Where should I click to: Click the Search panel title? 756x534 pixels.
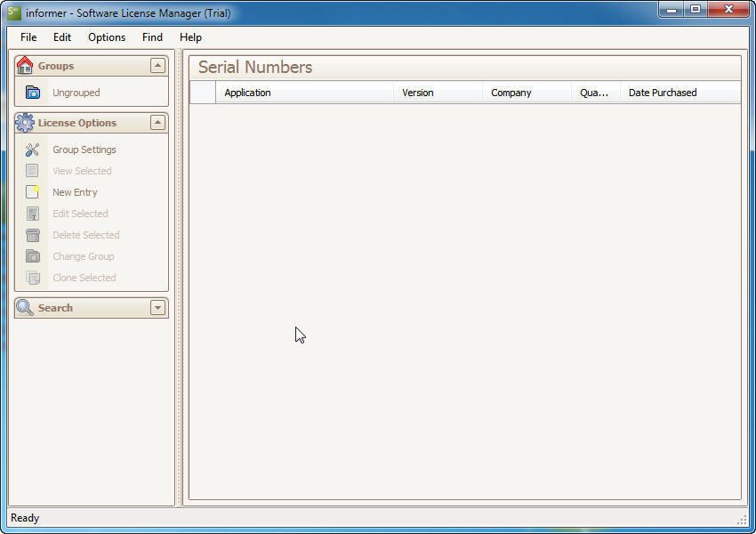coord(55,308)
